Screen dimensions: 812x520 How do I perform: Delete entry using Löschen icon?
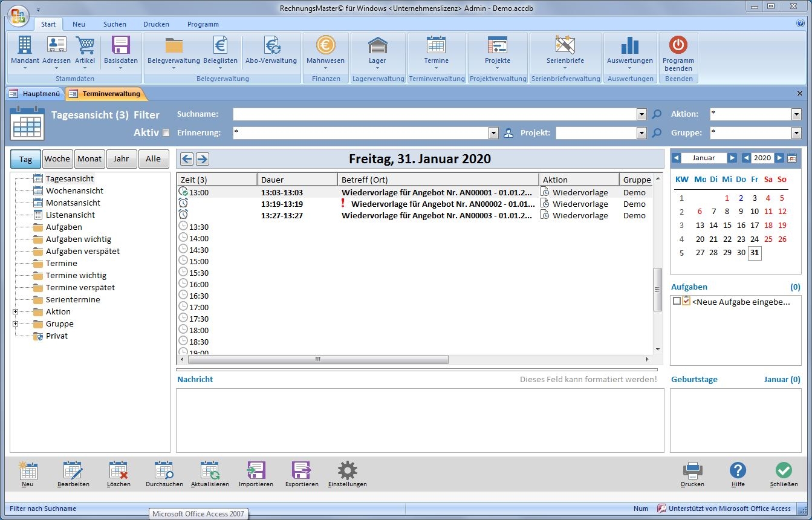click(119, 471)
